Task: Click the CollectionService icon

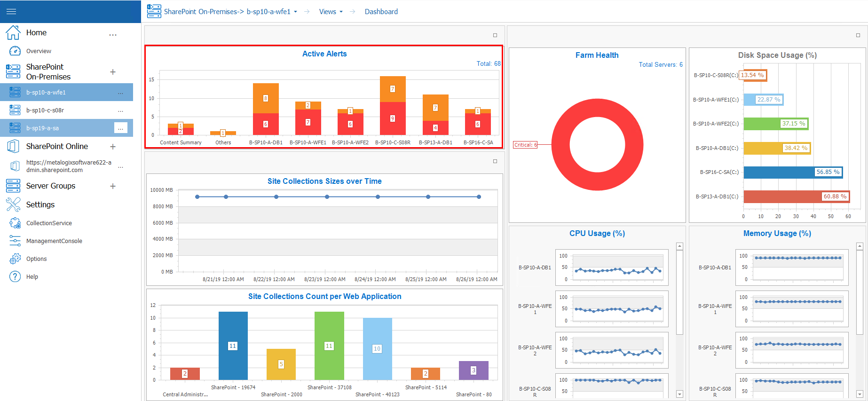Action: [15, 223]
